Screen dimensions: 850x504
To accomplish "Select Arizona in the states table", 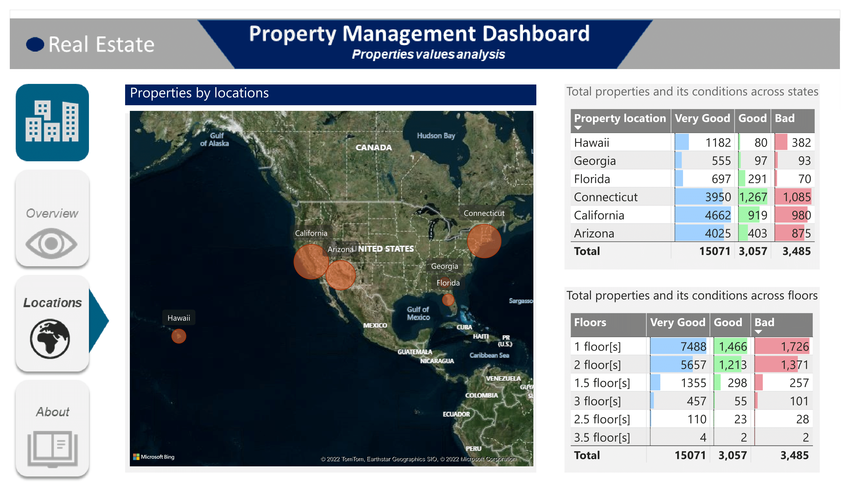I will (x=594, y=233).
